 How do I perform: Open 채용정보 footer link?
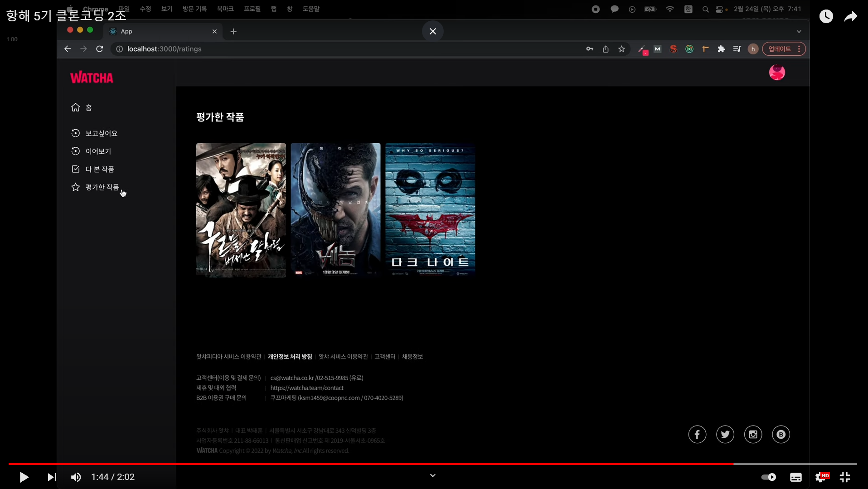coord(412,357)
